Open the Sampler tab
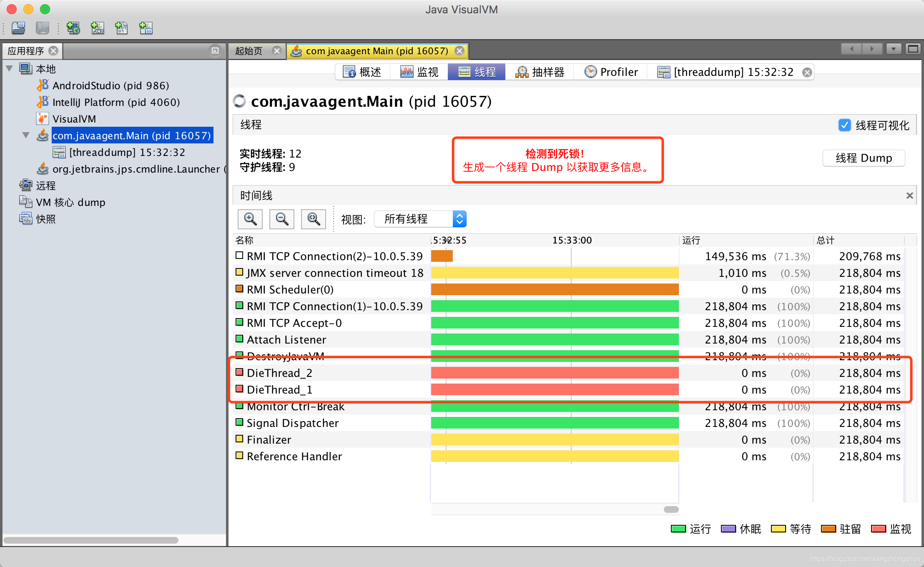 click(540, 72)
